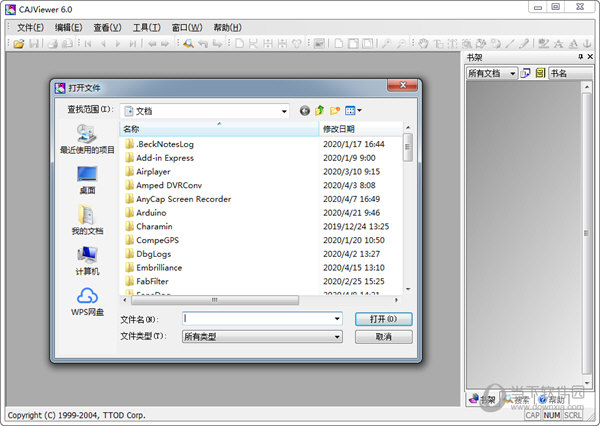Select 我的文档 location in dialog sidebar
This screenshot has height=426, width=600.
pyautogui.click(x=87, y=220)
